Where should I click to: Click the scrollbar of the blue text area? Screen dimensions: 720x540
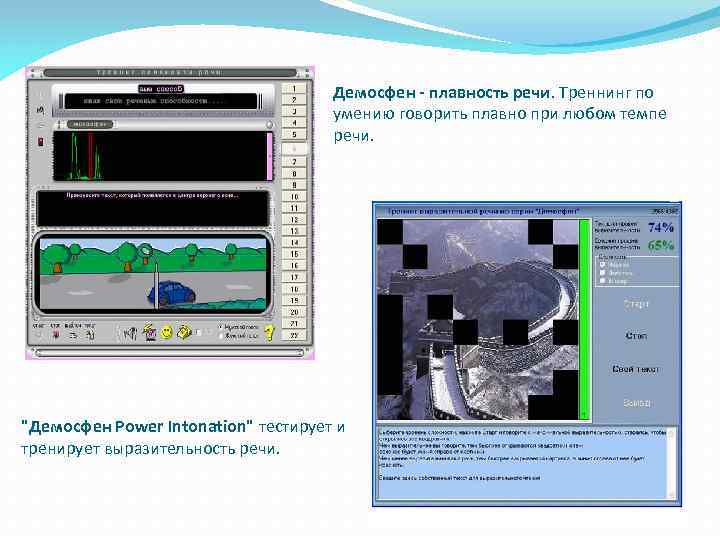(x=671, y=463)
